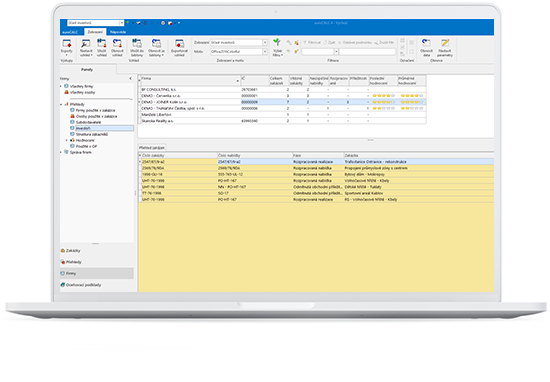The height and width of the screenshot is (382, 550).
Task: Switch to the Zobrazení ribbon tab
Action: click(x=95, y=32)
